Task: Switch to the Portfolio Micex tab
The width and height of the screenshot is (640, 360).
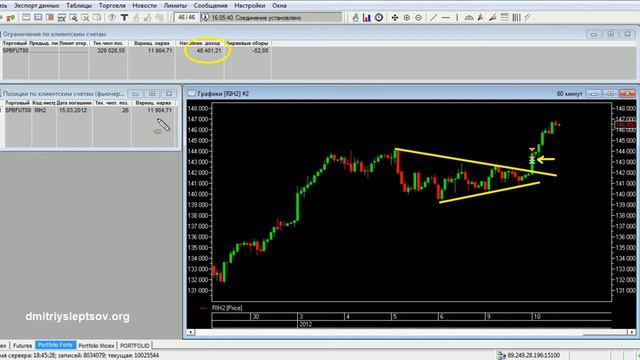Action: point(96,345)
